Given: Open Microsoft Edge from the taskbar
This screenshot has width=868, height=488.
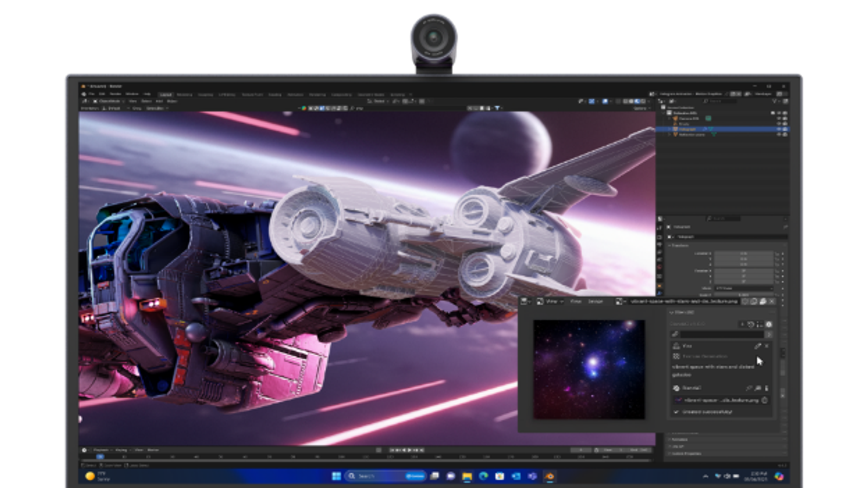Looking at the screenshot, I should [x=483, y=476].
